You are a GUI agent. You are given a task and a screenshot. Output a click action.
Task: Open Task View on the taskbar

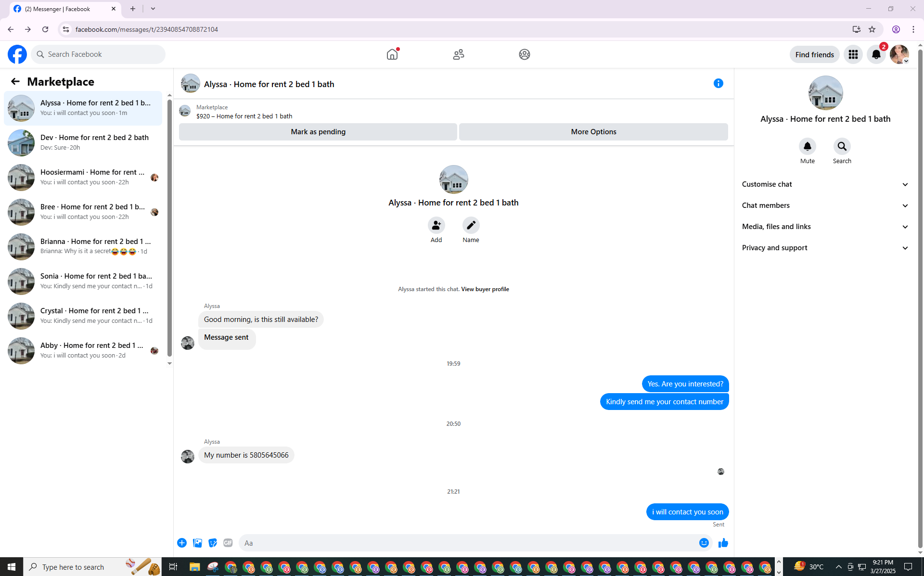point(173,567)
